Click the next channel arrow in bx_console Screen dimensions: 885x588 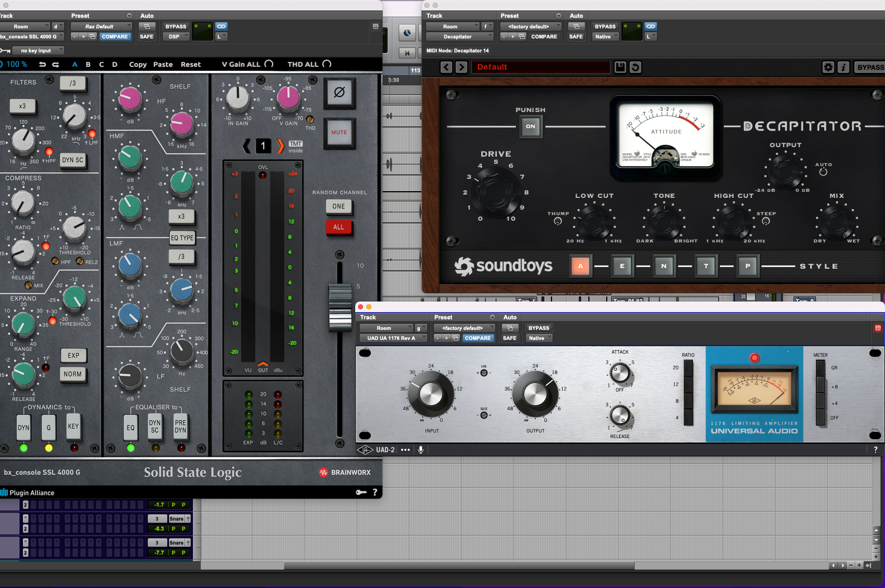coord(281,146)
